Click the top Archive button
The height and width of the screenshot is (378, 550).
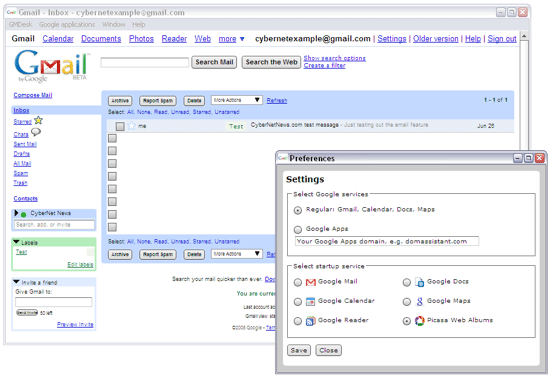tap(120, 101)
